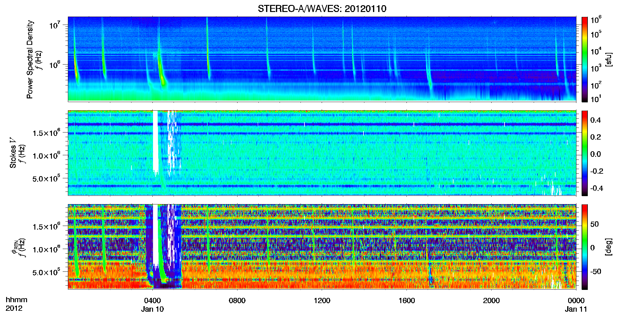This screenshot has height=332, width=644.
Task: Click the 1.5×10^6 tick of Stokes V panel
Action: pos(46,132)
